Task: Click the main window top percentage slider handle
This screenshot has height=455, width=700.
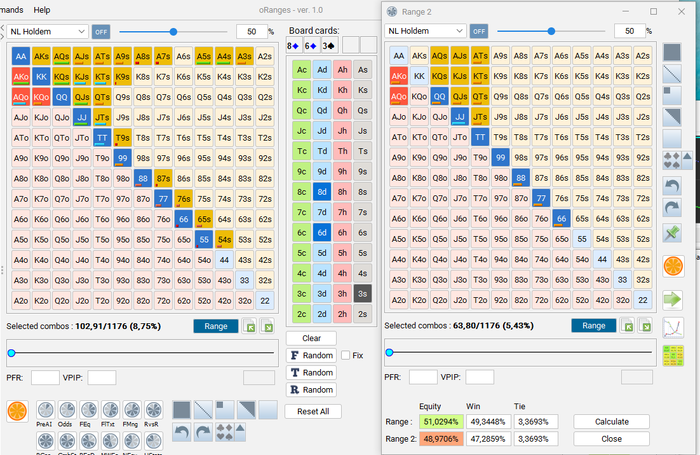Action: coord(173,32)
